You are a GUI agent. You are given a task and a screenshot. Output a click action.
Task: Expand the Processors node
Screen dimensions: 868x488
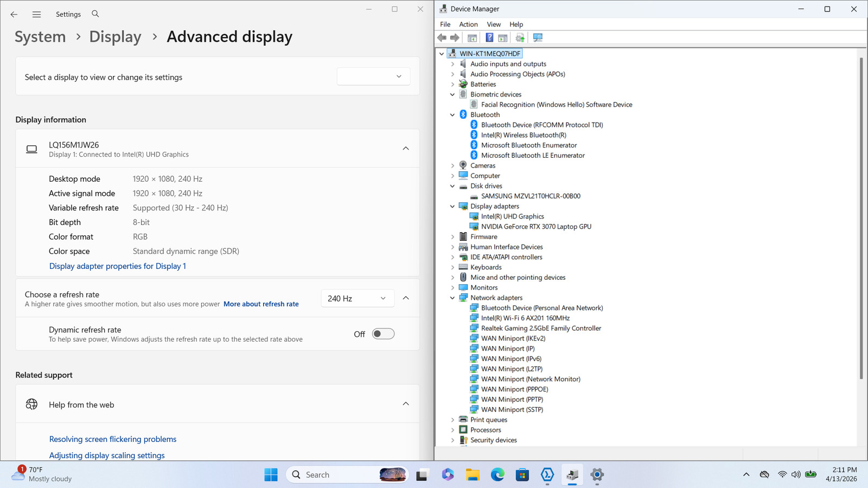pyautogui.click(x=452, y=430)
